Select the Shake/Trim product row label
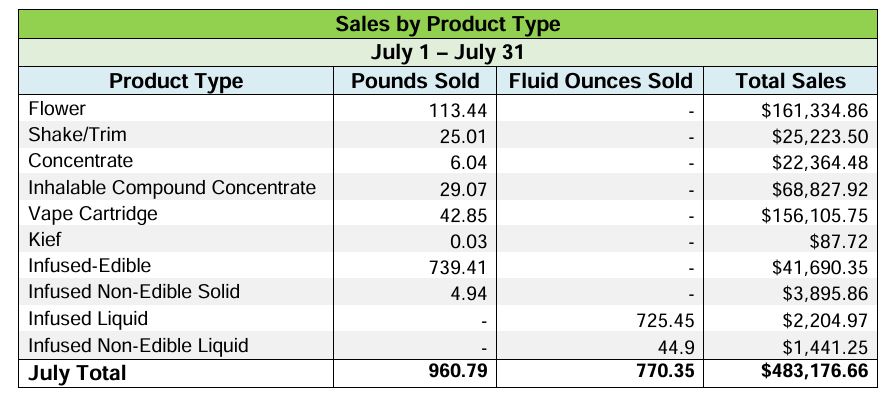Image resolution: width=892 pixels, height=402 pixels. [77, 135]
